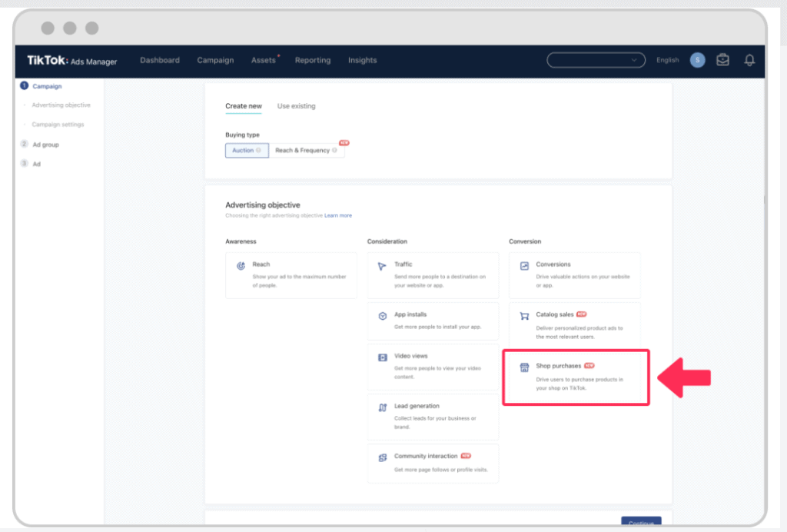Screen dimensions: 787x532
Task: Select Auction buying type
Action: [247, 151]
